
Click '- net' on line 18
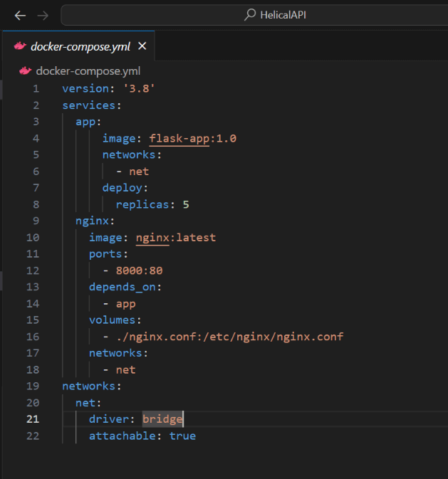coord(119,369)
